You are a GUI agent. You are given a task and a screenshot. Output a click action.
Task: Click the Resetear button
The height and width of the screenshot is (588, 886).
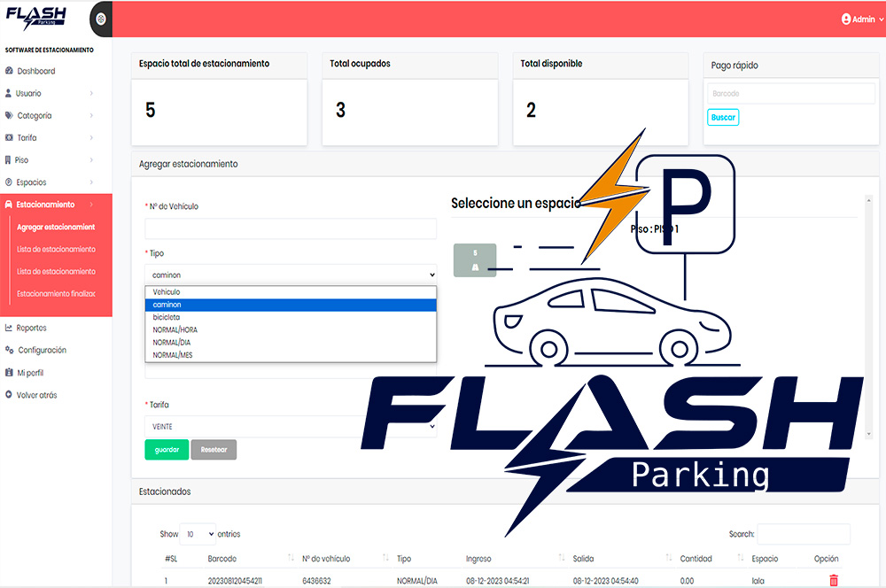(x=214, y=450)
